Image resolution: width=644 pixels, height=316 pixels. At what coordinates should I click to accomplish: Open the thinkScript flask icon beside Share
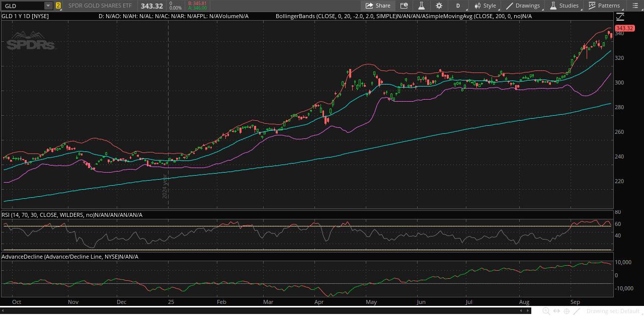421,6
